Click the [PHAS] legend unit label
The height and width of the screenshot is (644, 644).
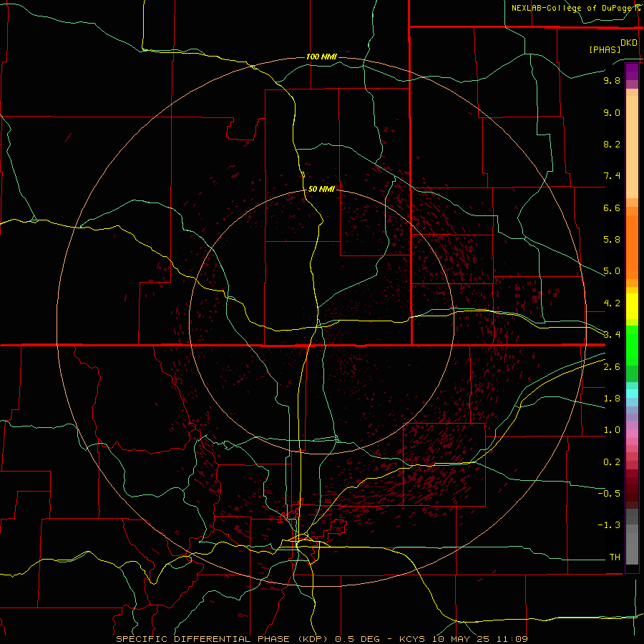point(605,49)
